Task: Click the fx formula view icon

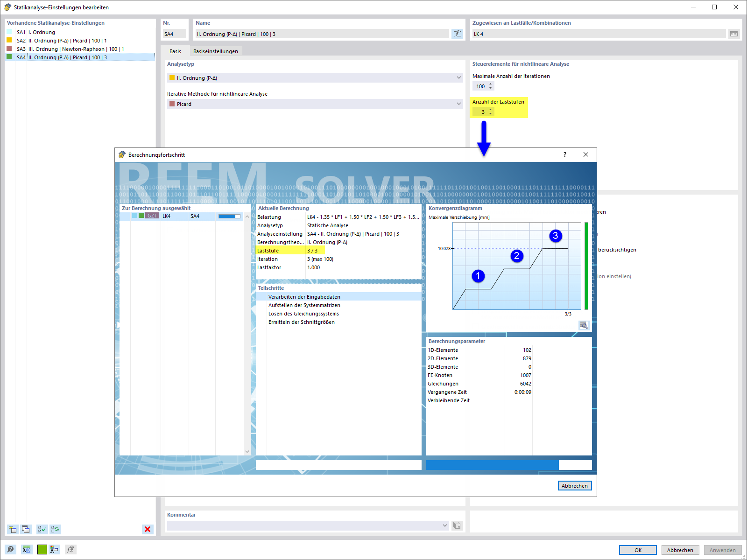Action: tap(70, 550)
